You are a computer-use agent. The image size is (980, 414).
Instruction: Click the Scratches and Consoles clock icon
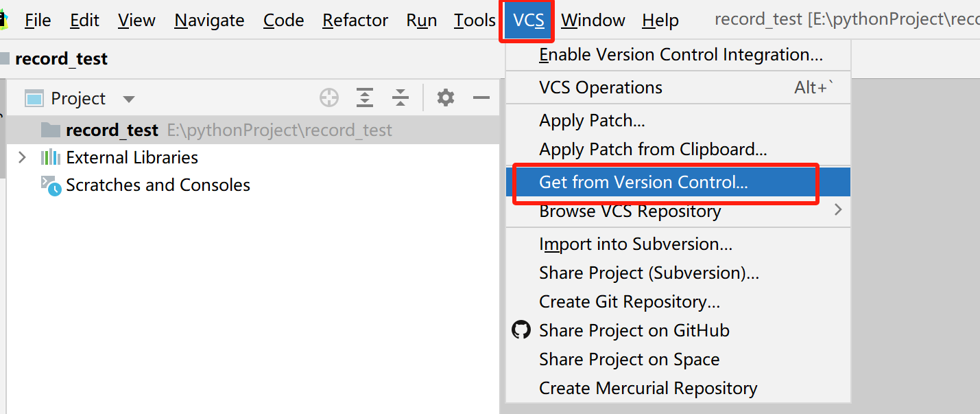tap(51, 185)
